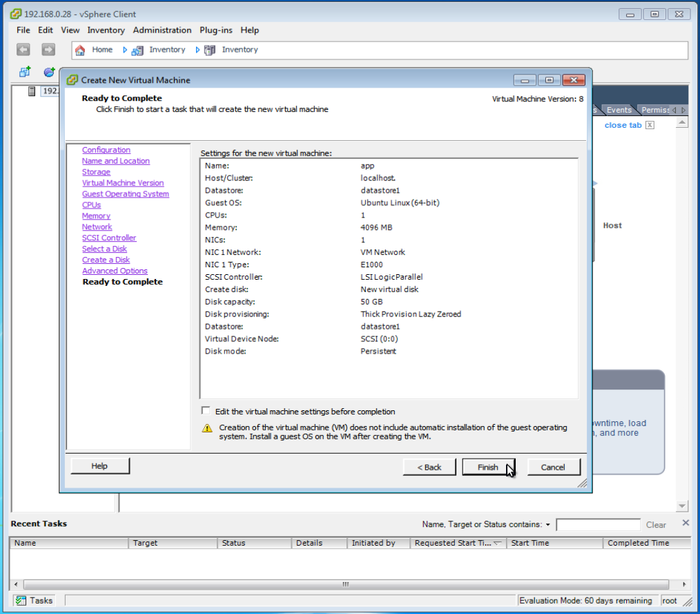Open the Virtual Machine Version step
This screenshot has width=700, height=614.
(x=123, y=182)
